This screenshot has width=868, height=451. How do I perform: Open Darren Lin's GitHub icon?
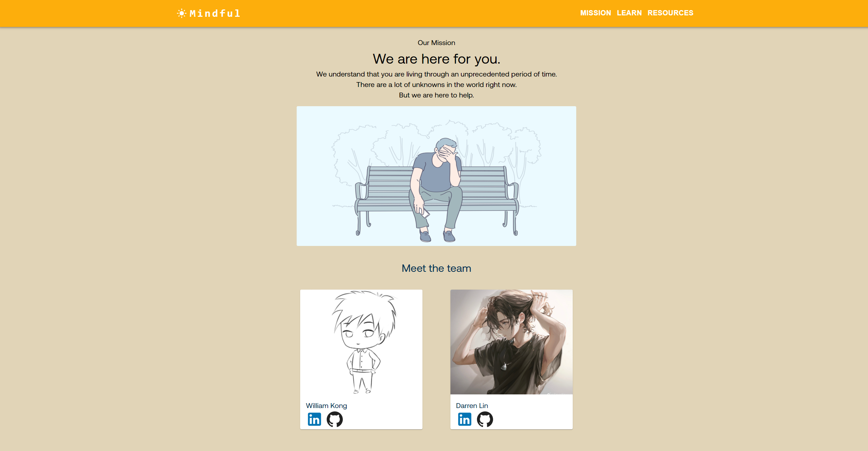pos(485,419)
